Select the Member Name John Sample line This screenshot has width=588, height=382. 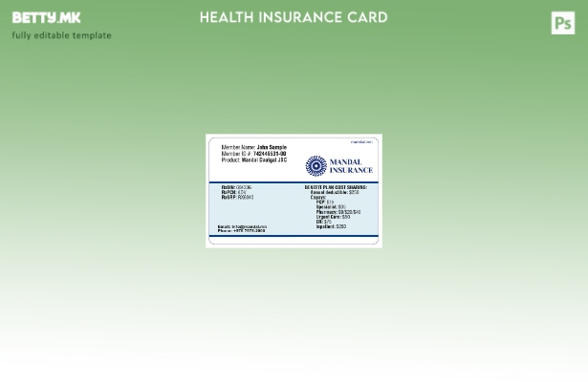253,147
